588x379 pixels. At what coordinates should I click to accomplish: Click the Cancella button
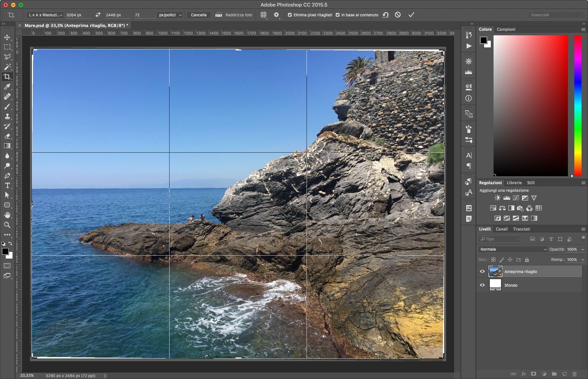click(x=199, y=15)
